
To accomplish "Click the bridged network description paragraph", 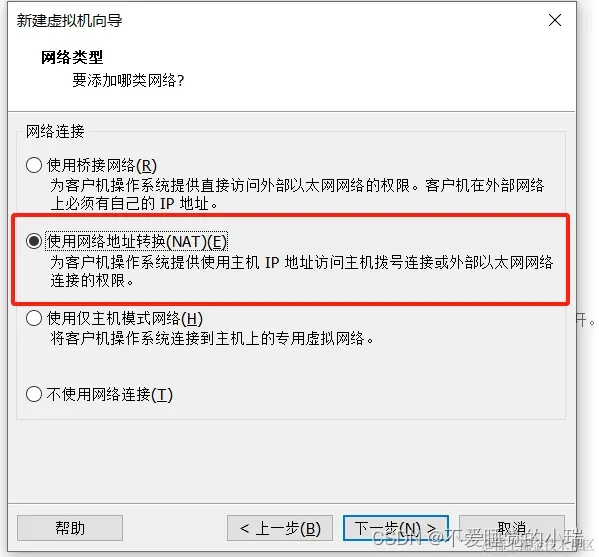I will pos(297,194).
